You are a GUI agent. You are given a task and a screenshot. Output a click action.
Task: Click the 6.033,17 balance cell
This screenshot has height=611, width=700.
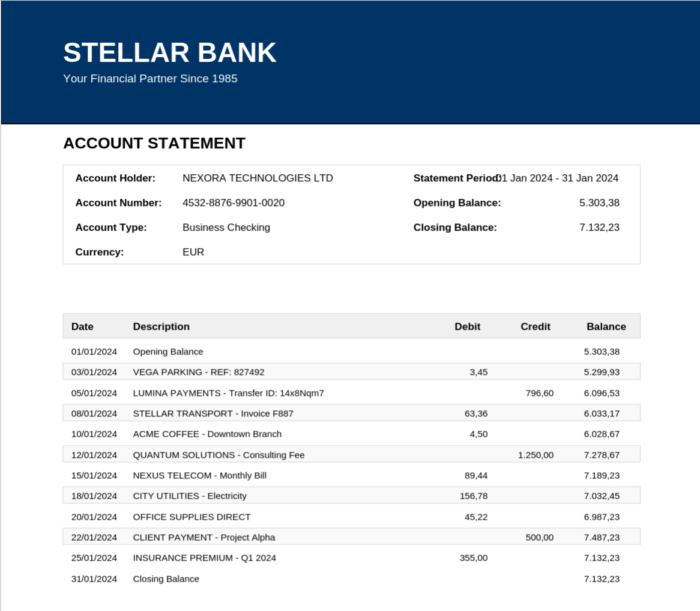602,413
